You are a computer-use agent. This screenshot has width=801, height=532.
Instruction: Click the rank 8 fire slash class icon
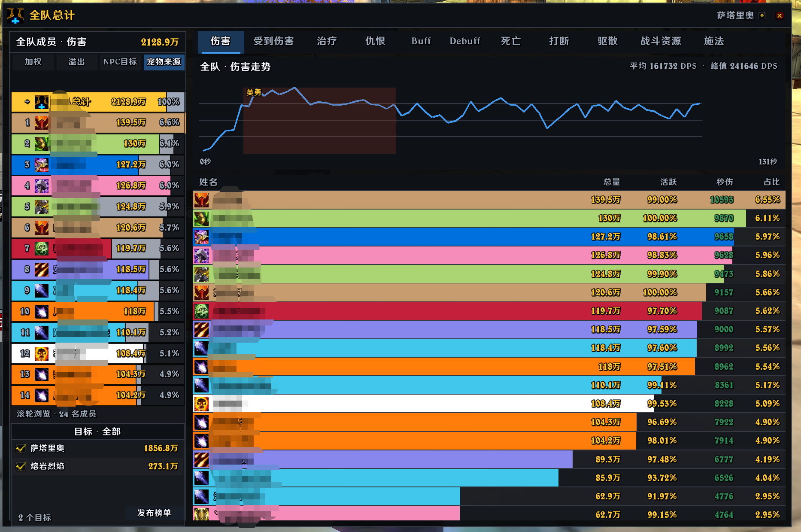[42, 269]
